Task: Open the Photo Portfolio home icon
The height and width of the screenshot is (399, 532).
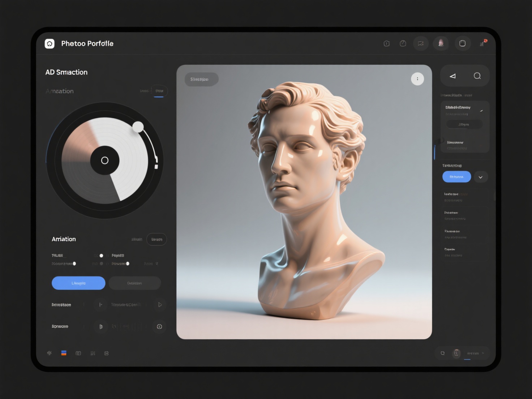Action: pos(49,43)
